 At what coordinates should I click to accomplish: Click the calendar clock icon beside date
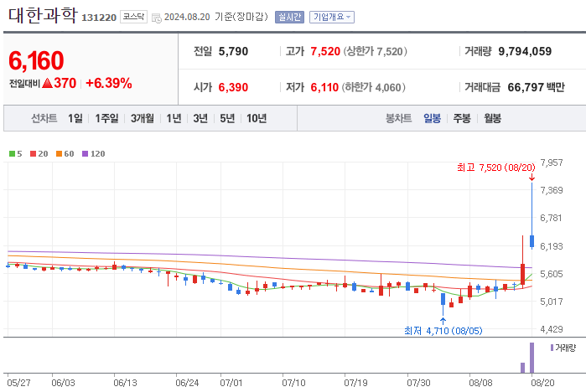point(157,18)
